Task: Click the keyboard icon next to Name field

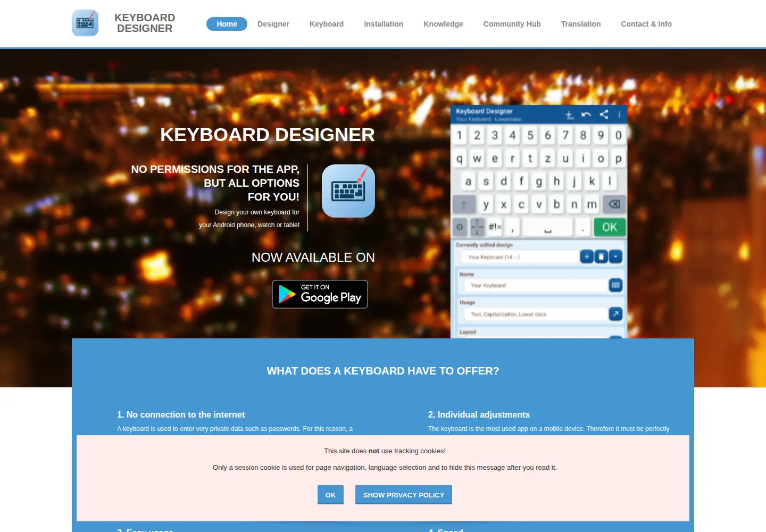Action: point(615,286)
